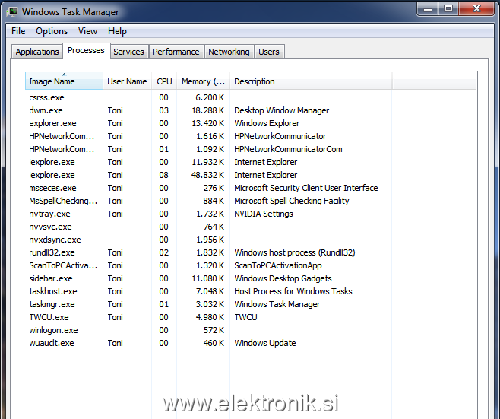Image resolution: width=500 pixels, height=419 pixels.
Task: Select the wuauclt.exe process
Action: pos(250,343)
